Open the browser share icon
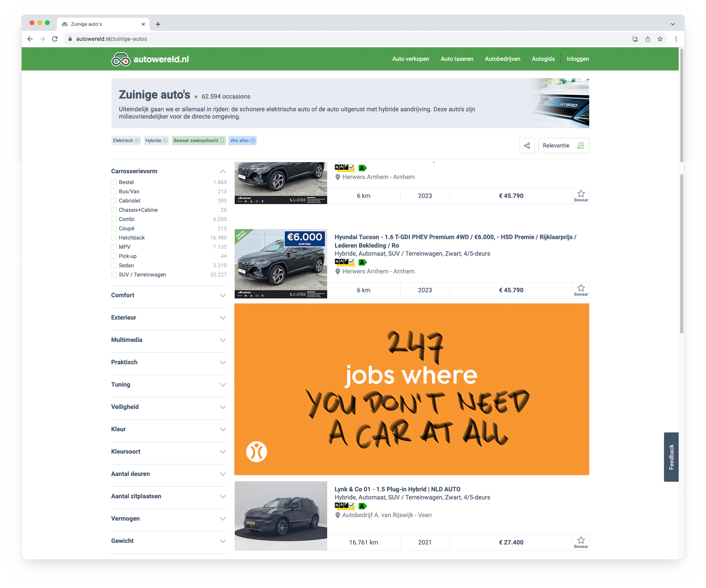Viewport: 706px width, 588px height. (x=648, y=39)
